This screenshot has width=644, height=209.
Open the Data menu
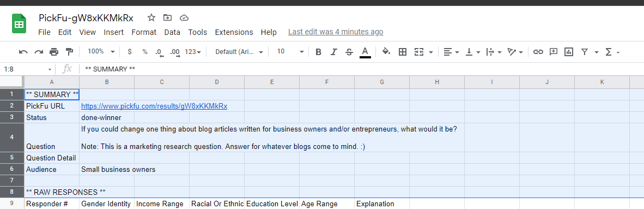click(x=172, y=32)
